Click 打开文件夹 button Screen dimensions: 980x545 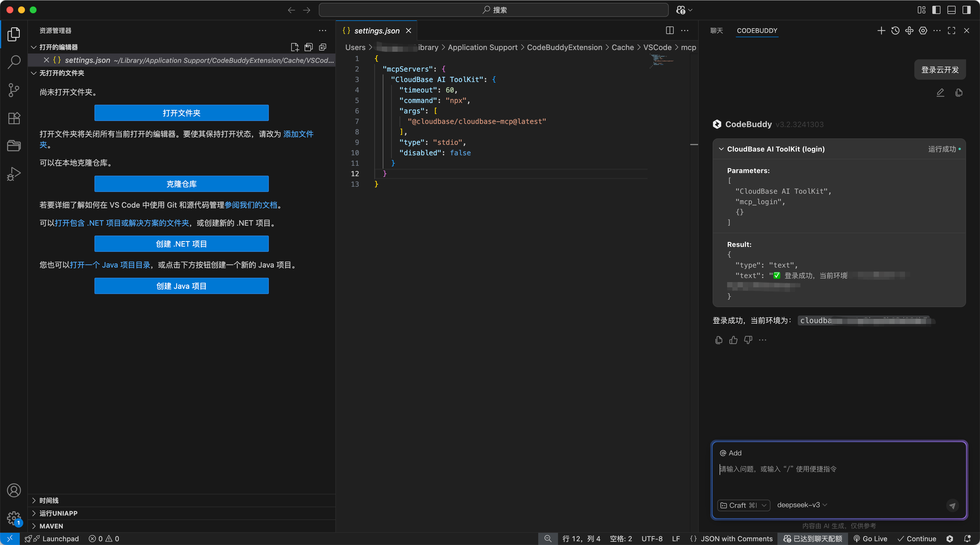click(x=181, y=113)
